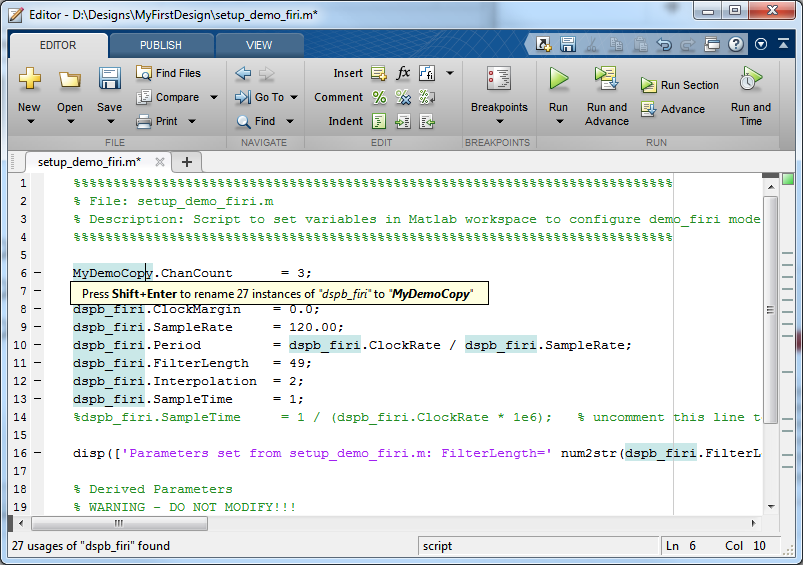Expand the Open dropdown arrow

pyautogui.click(x=69, y=122)
